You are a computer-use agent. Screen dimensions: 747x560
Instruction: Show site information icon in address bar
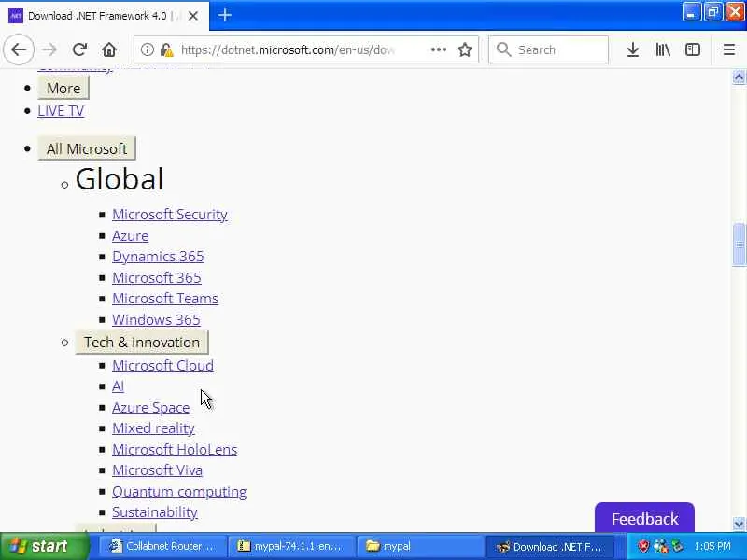[x=148, y=49]
